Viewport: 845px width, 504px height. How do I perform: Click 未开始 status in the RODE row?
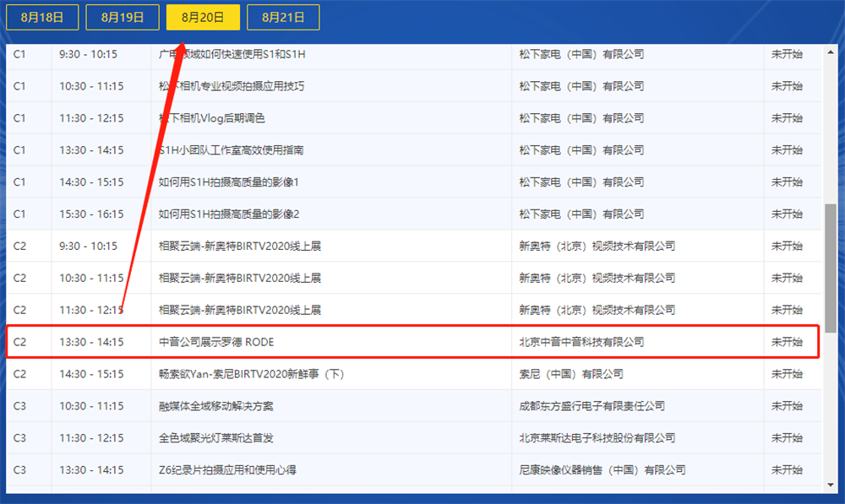pyautogui.click(x=787, y=342)
